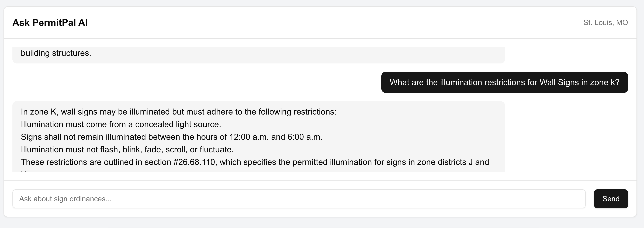This screenshot has height=228, width=644.
Task: Focus the 'Ask about sign ordinances' input field
Action: pyautogui.click(x=299, y=199)
